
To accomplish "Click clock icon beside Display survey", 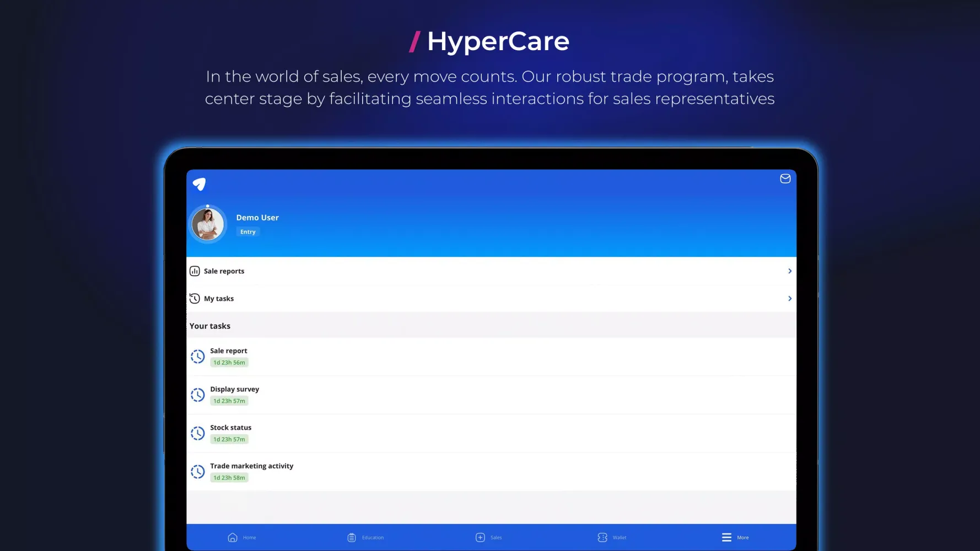I will 197,395.
